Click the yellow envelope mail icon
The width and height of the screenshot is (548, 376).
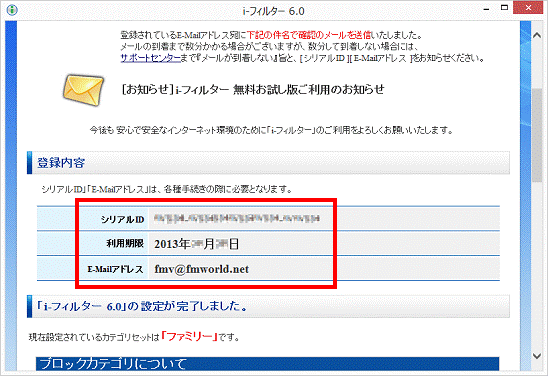point(83,90)
